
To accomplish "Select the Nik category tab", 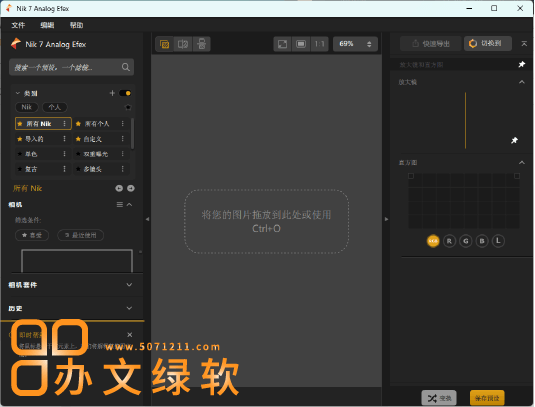I will (27, 107).
